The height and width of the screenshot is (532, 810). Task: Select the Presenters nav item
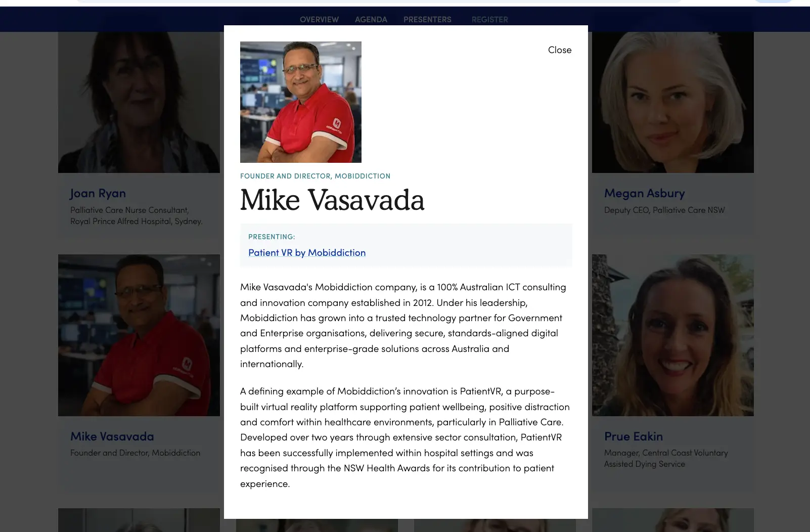click(427, 20)
